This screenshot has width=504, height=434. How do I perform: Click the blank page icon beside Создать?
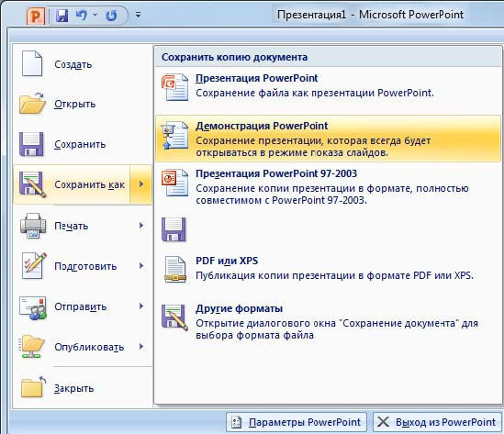coord(32,63)
